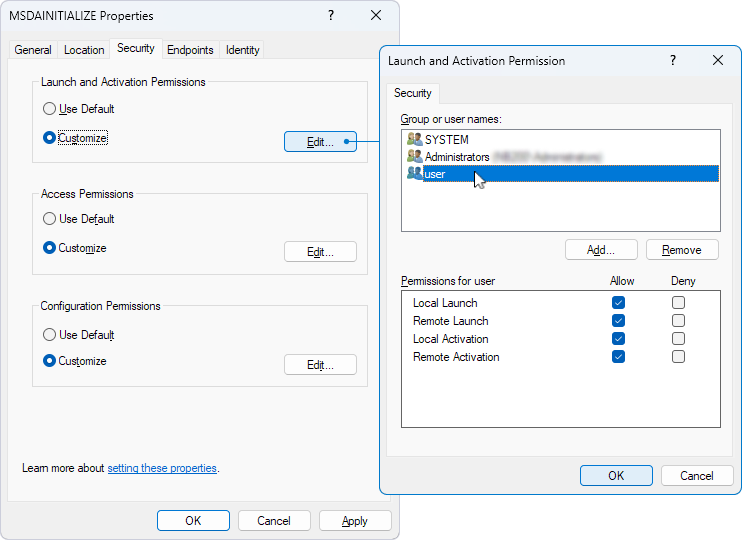Click Security tab in Launch and Activation Permission
This screenshot has height=540, width=742.
(413, 93)
